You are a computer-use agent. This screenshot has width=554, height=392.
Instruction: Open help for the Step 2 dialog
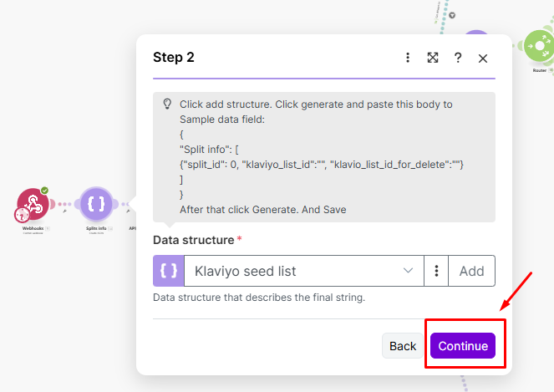(458, 58)
